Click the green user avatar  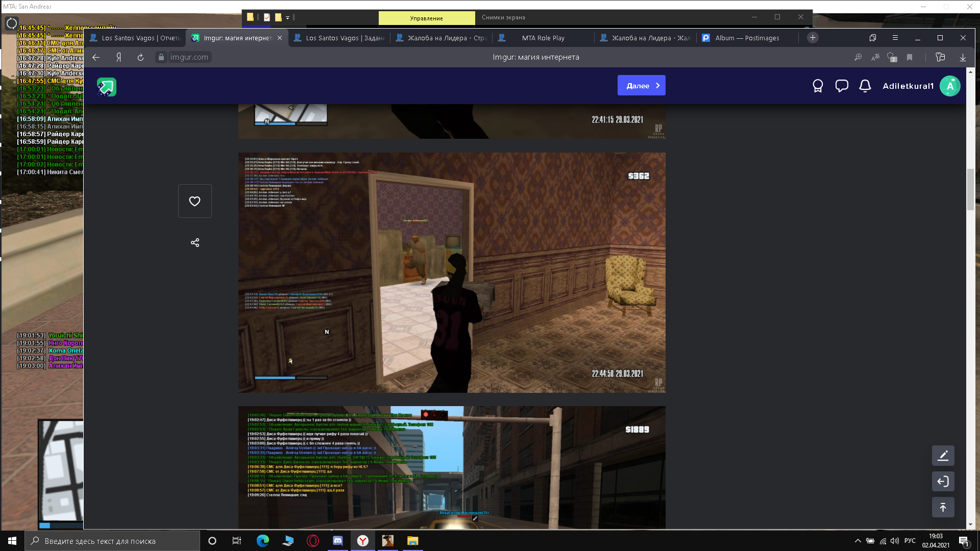click(950, 86)
